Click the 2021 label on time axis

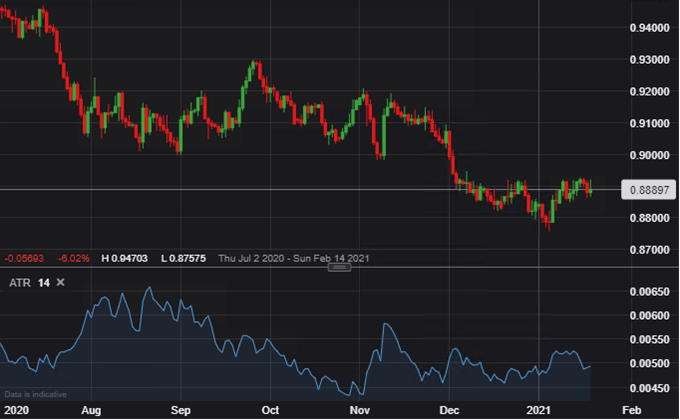point(540,410)
